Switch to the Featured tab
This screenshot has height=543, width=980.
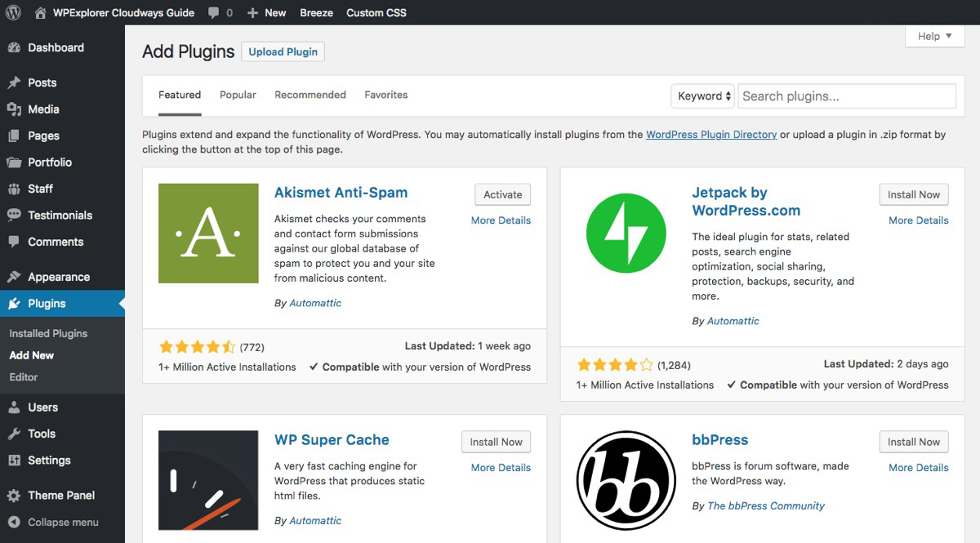click(x=180, y=95)
